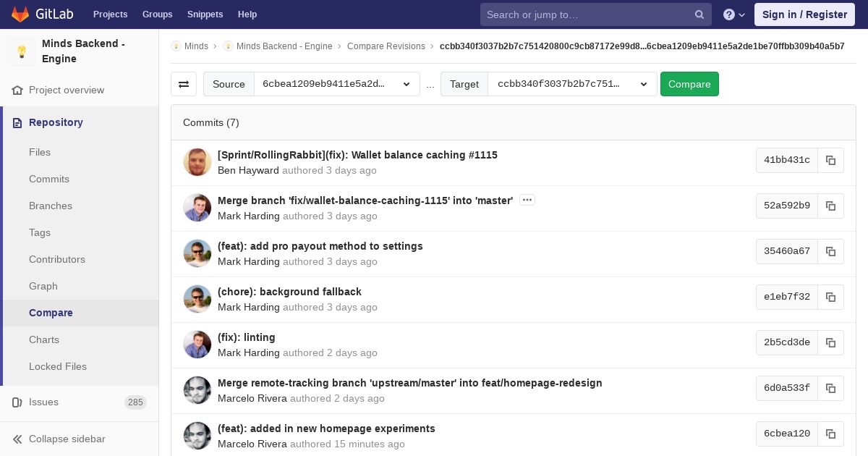Click the Issues count badge 285
The height and width of the screenshot is (456, 868).
pyautogui.click(x=135, y=402)
